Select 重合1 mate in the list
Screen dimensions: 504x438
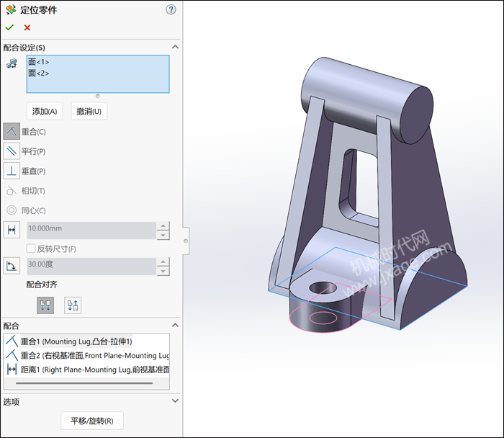(76, 341)
